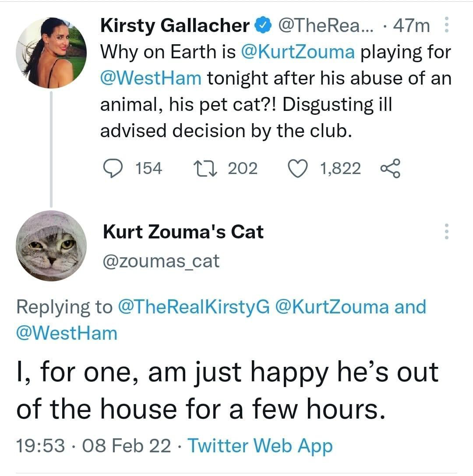The height and width of the screenshot is (476, 473).
Task: Click @WestHam in the Replying to line
Action: click(x=67, y=333)
